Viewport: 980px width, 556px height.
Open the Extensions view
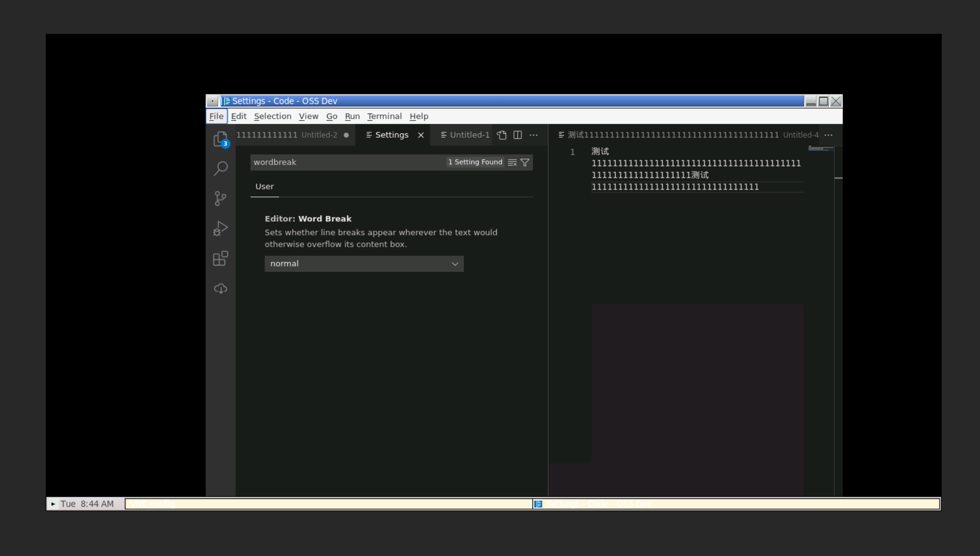click(220, 259)
